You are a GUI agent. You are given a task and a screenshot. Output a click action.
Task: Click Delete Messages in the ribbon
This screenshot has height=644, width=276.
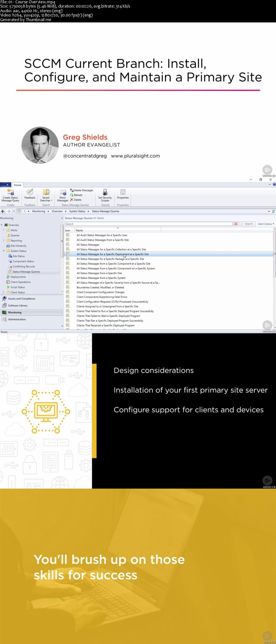(x=82, y=190)
